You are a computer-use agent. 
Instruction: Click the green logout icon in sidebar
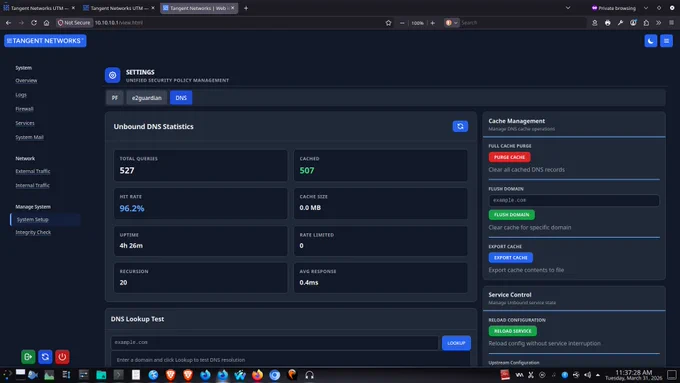click(28, 357)
